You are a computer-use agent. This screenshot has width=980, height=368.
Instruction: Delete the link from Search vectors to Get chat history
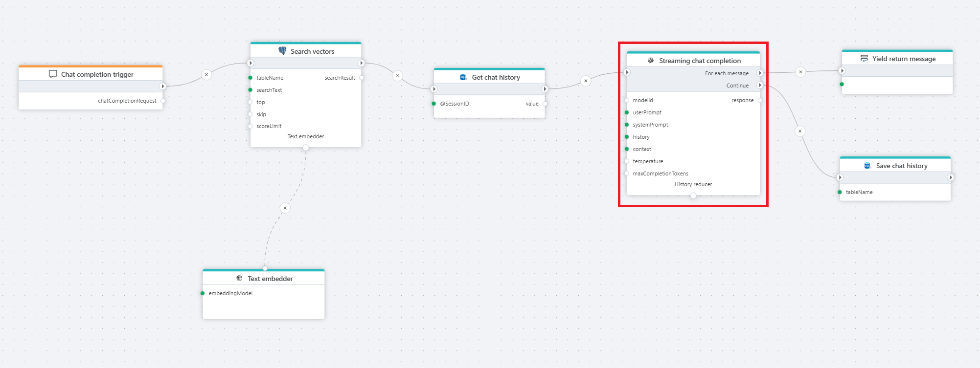click(x=397, y=76)
